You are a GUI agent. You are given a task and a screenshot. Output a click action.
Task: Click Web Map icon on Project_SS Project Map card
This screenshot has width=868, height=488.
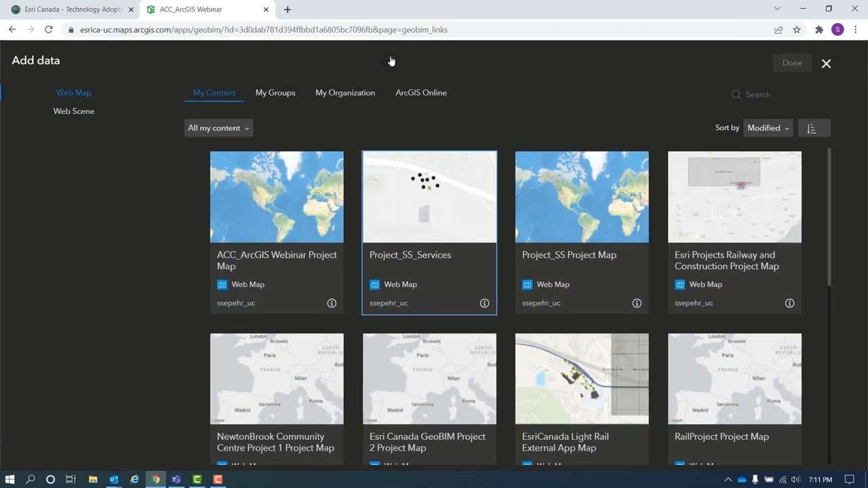(x=527, y=285)
